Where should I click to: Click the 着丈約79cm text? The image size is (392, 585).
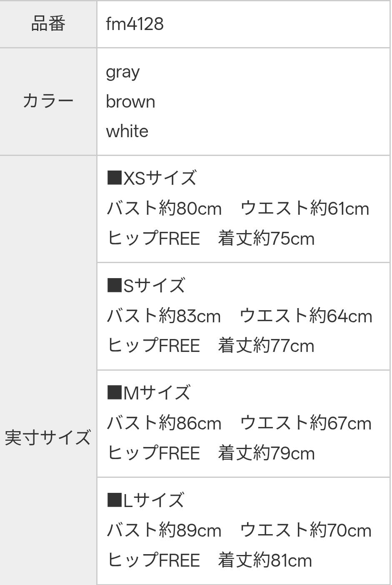[266, 453]
